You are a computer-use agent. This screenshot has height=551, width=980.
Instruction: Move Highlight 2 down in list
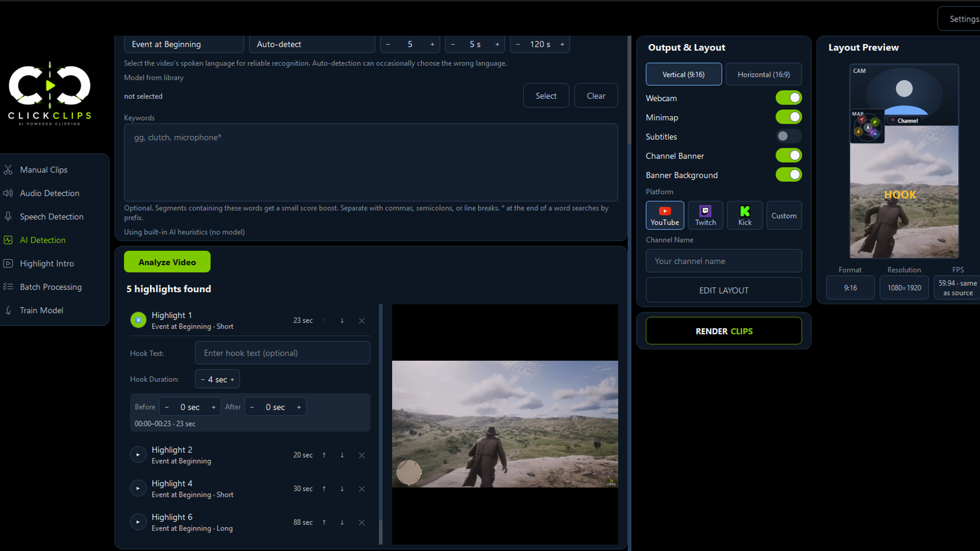tap(342, 455)
